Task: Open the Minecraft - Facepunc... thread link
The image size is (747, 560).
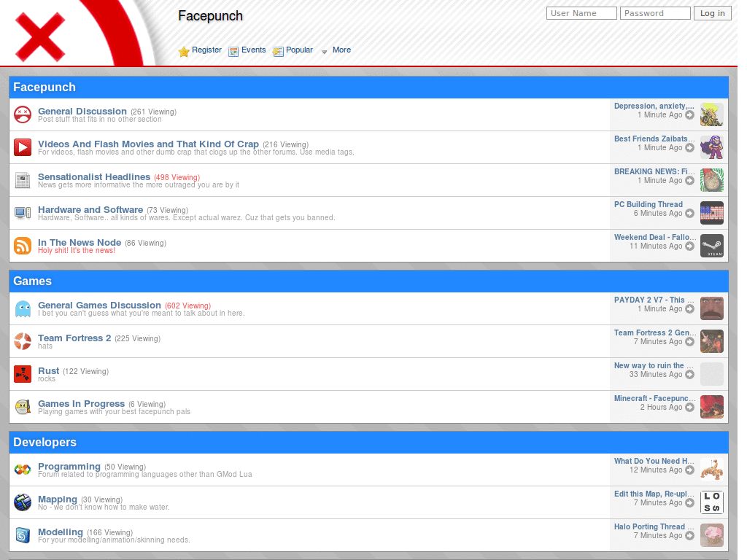Action: (x=654, y=398)
